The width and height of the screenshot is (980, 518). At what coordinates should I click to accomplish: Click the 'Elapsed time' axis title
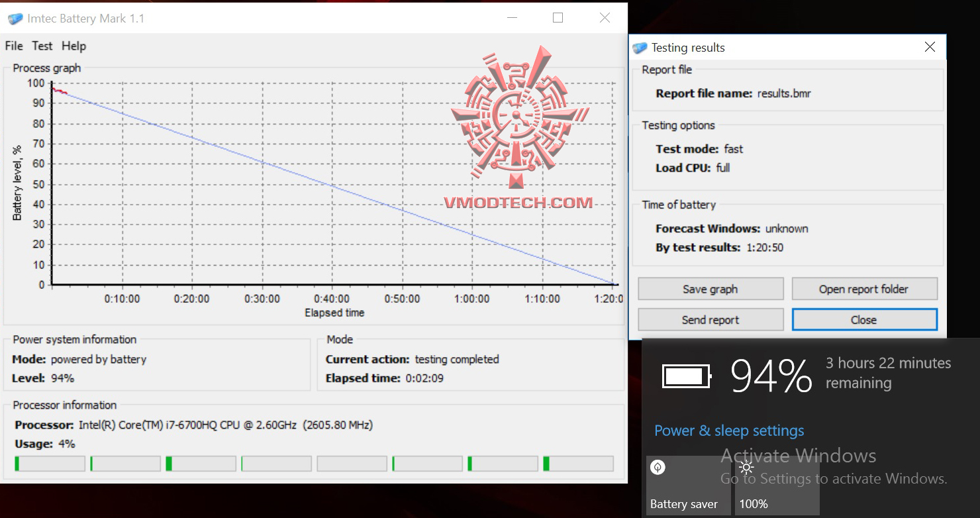coord(334,313)
